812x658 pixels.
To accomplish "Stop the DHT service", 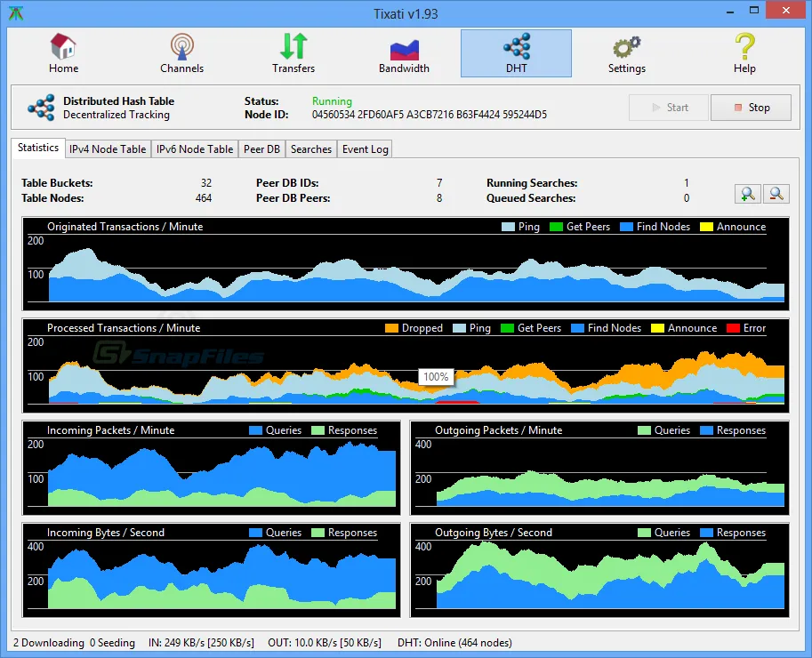I will pyautogui.click(x=751, y=108).
